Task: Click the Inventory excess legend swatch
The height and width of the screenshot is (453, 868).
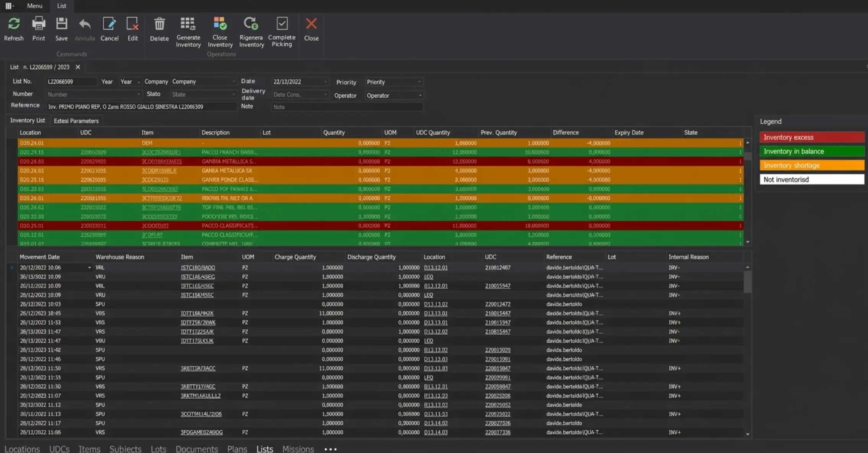Action: click(811, 137)
